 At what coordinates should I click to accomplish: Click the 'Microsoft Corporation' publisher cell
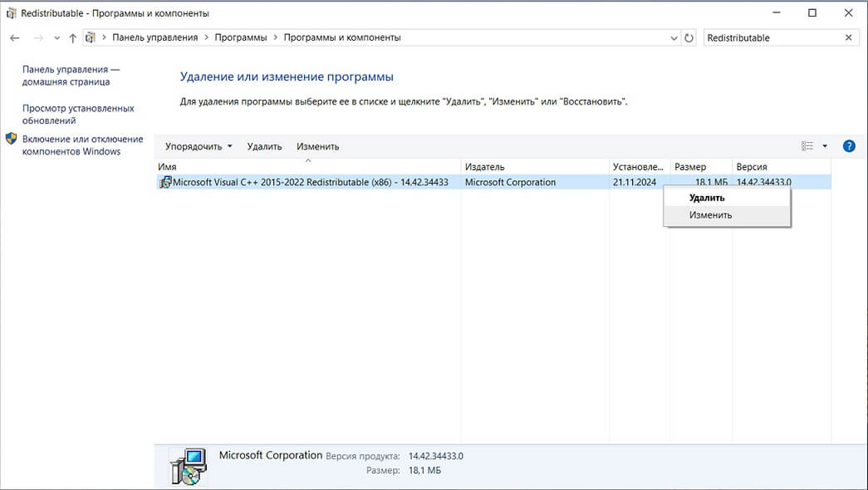510,182
